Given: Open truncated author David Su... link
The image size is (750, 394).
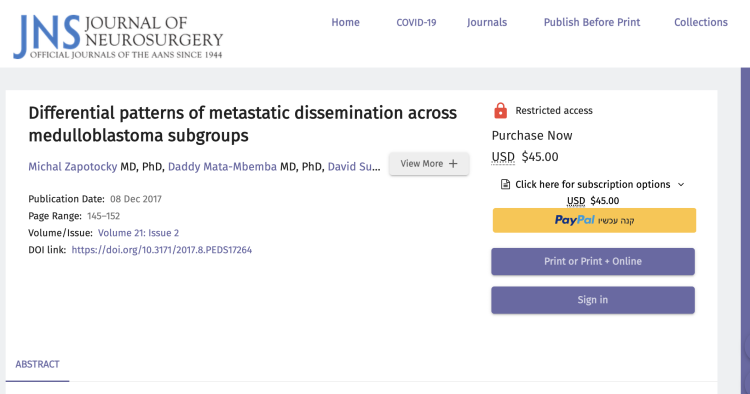Looking at the screenshot, I should [x=354, y=167].
